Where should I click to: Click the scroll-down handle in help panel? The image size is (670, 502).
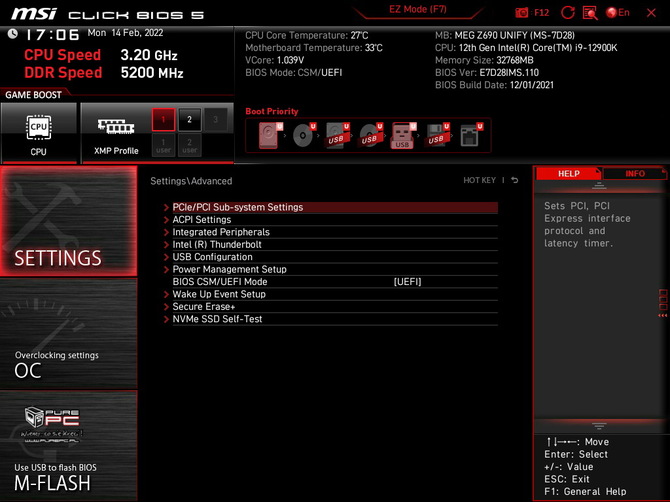click(599, 426)
